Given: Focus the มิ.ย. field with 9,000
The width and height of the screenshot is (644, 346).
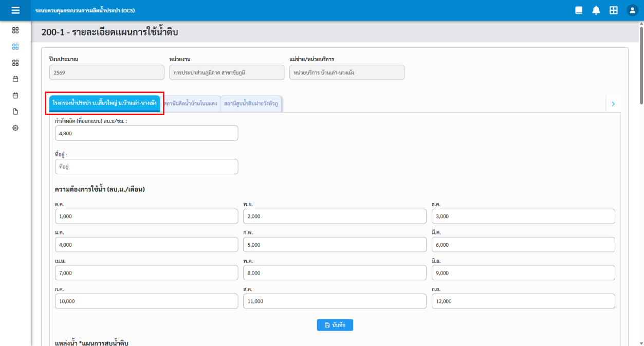Looking at the screenshot, I should coord(523,273).
